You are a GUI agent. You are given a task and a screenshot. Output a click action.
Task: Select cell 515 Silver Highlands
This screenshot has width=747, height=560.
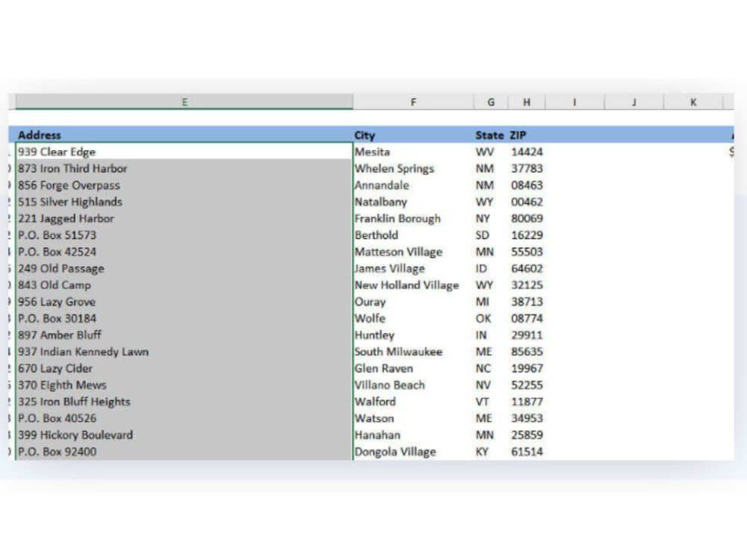(x=185, y=202)
